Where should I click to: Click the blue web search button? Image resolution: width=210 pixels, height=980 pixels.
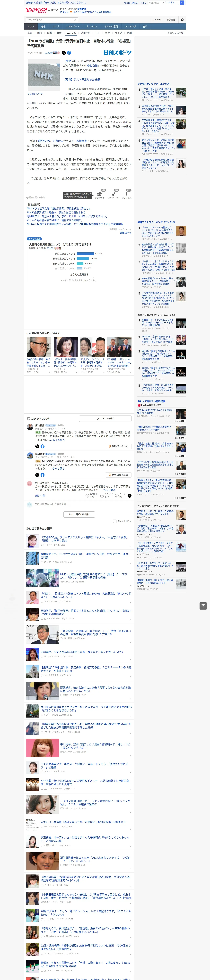click(x=182, y=3)
